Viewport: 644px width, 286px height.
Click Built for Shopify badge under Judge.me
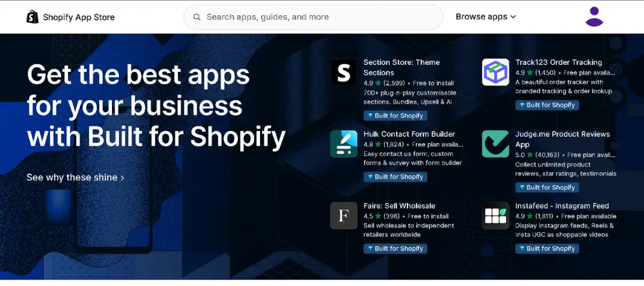(547, 187)
